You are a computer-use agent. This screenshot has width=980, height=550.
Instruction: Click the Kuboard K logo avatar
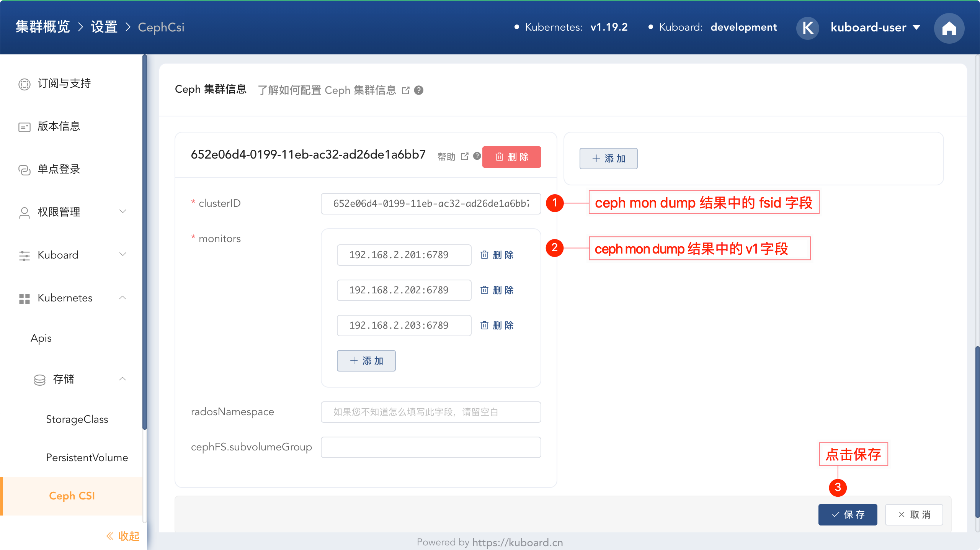coord(807,28)
